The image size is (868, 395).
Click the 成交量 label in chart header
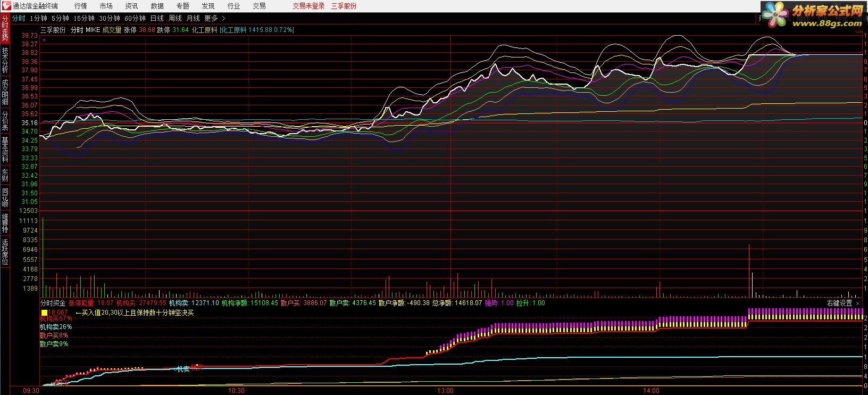112,30
